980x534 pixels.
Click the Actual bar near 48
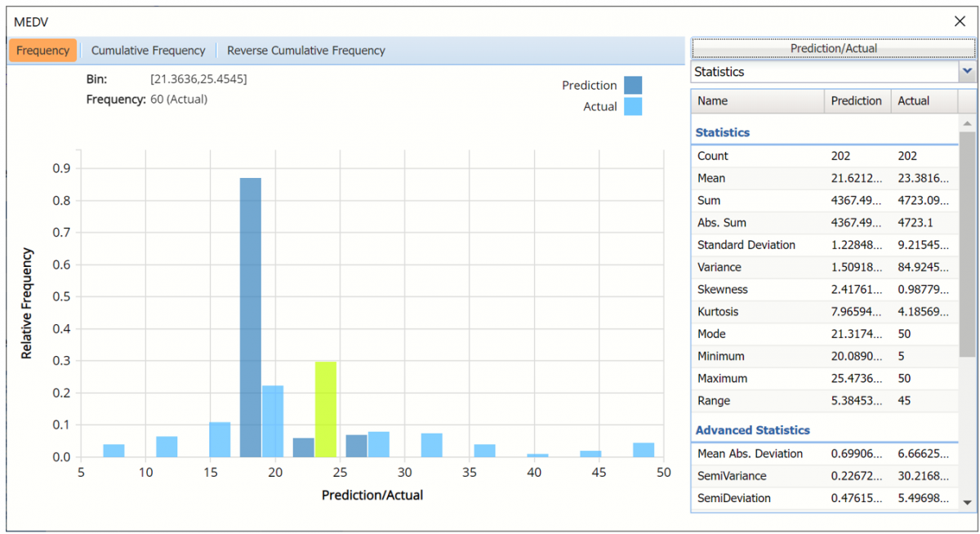pyautogui.click(x=644, y=450)
